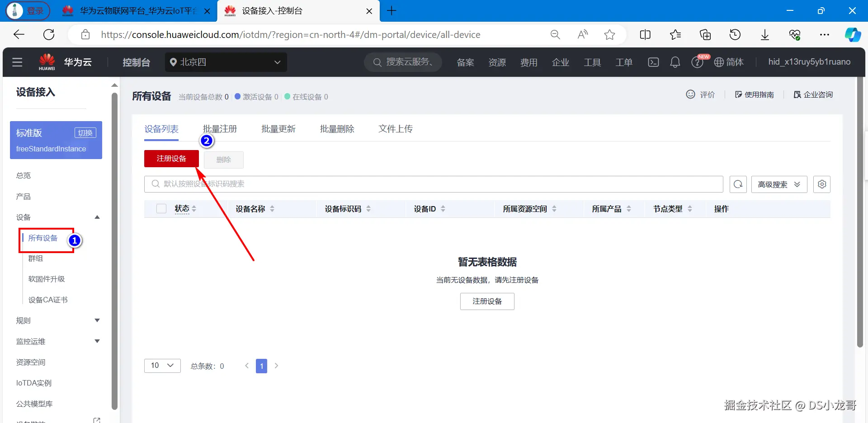This screenshot has height=423, width=868.
Task: Open the 备案 top menu
Action: coord(465,62)
